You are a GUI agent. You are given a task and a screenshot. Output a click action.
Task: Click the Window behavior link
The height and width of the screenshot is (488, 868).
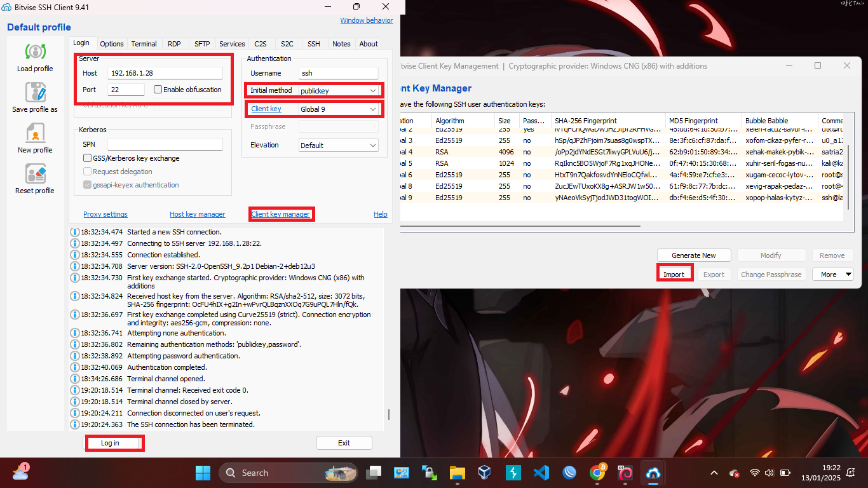(x=367, y=20)
